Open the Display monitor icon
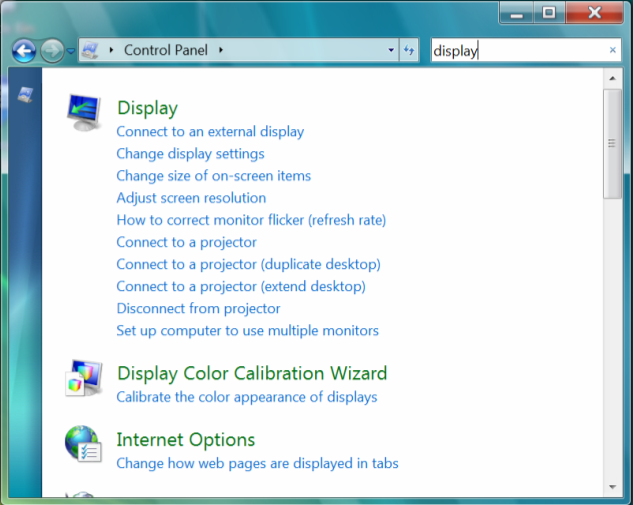Viewport: 633px width, 505px height. (84, 113)
